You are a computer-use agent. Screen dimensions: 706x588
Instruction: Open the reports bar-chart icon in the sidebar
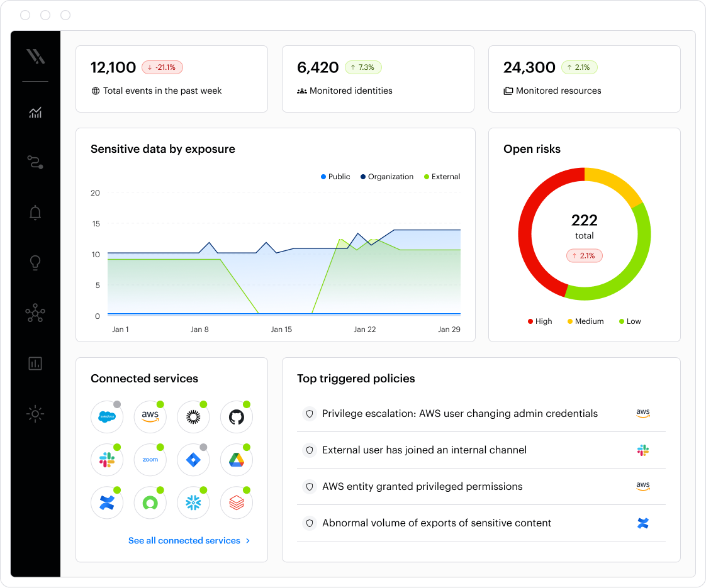[35, 363]
